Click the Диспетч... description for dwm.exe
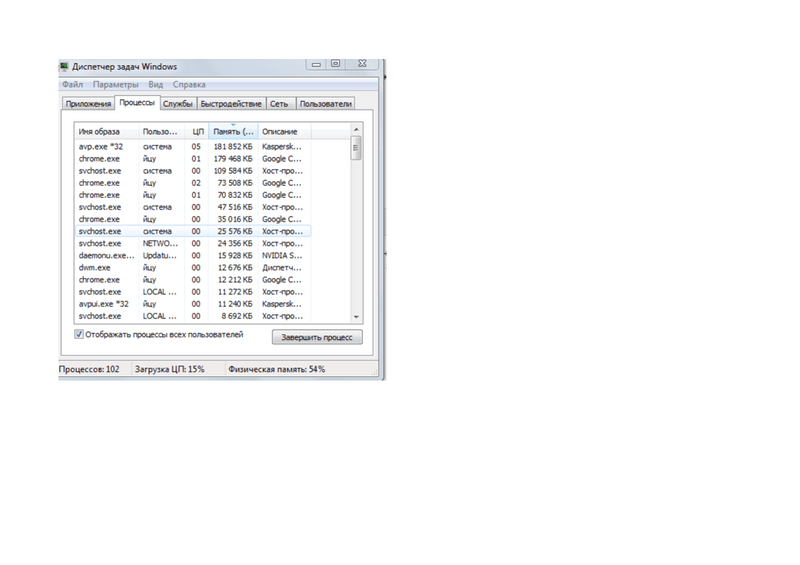The width and height of the screenshot is (800, 565). [x=282, y=267]
